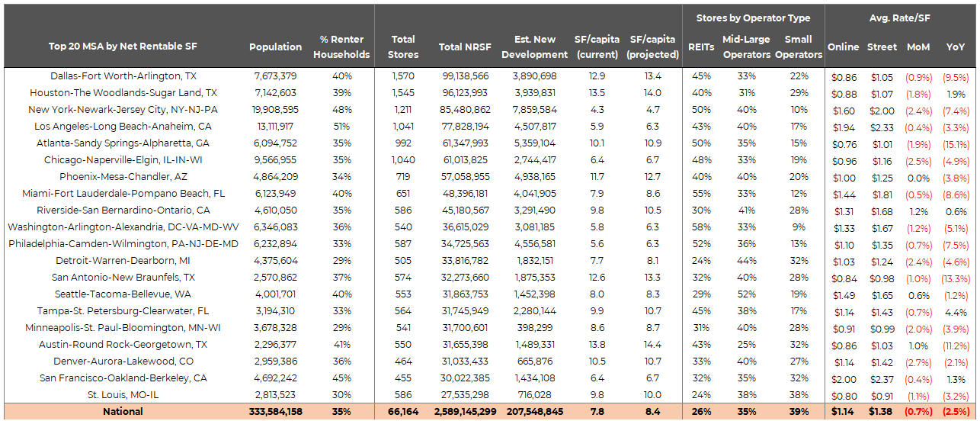Select the Top 20 MSA by Net Rentable SF header
The image size is (980, 421).
(123, 47)
